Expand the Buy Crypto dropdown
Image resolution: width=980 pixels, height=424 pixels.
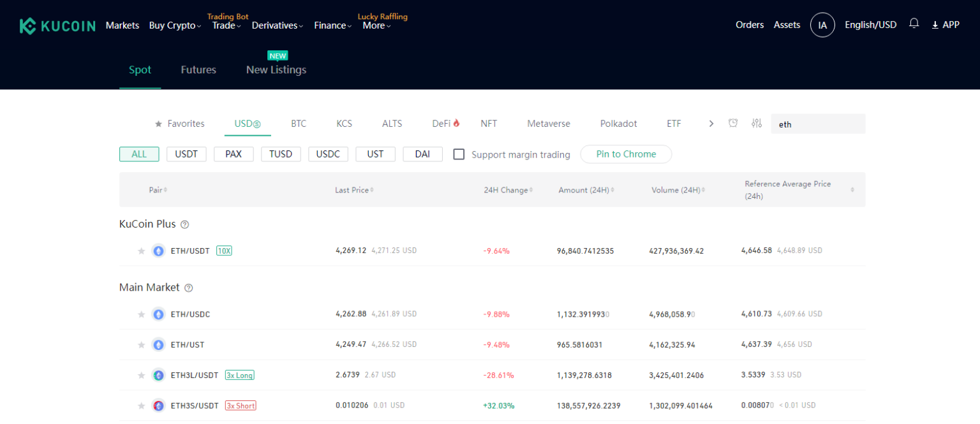[175, 26]
